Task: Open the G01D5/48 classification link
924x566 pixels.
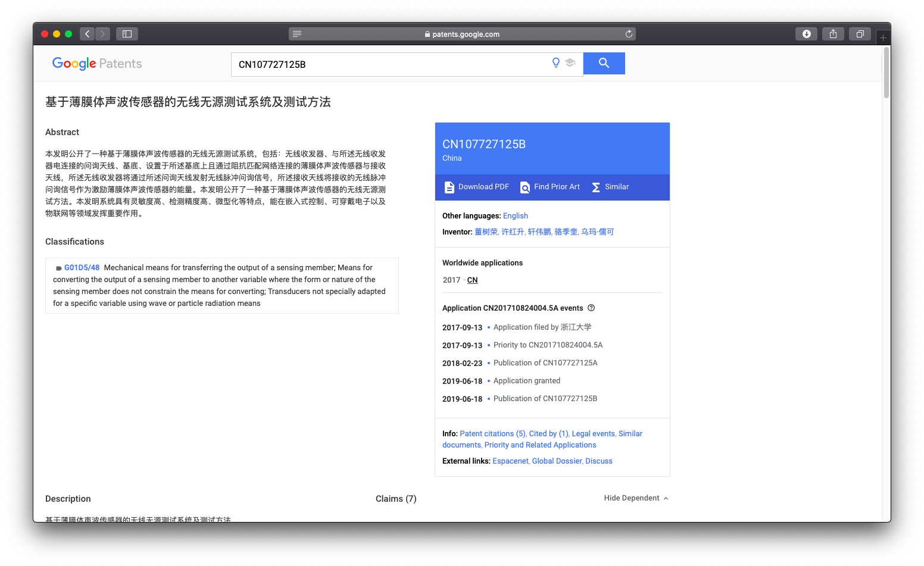Action: [x=82, y=268]
